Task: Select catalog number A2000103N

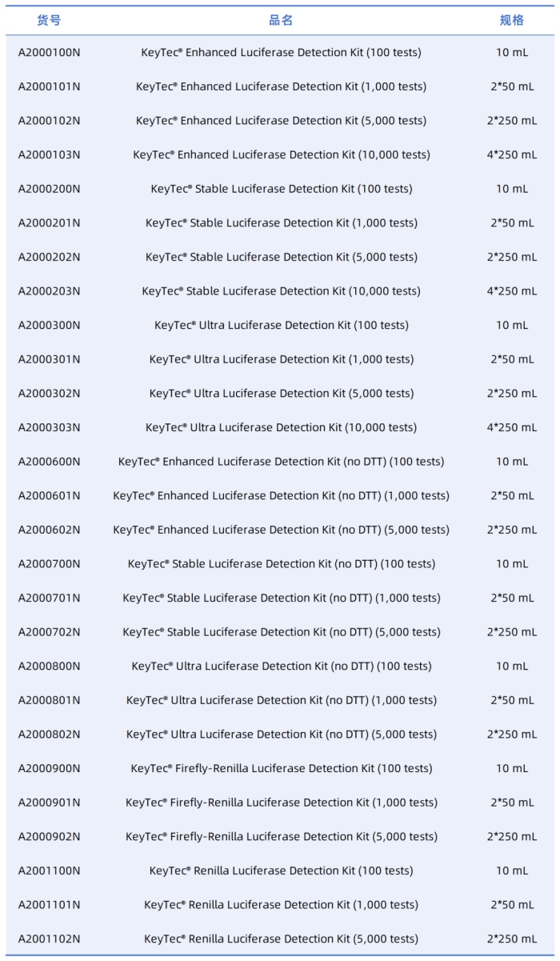Action: (x=49, y=155)
